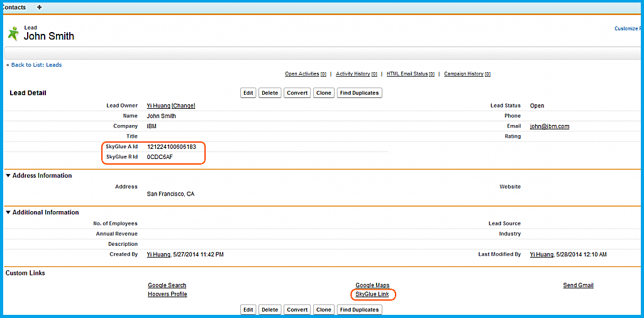Click top Find Duplicates button
The height and width of the screenshot is (318, 644).
(359, 93)
